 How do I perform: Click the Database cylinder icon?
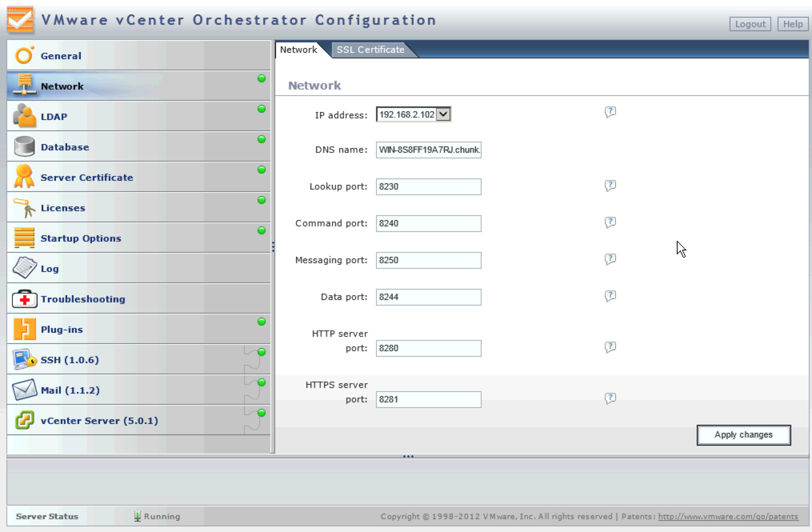coord(24,146)
